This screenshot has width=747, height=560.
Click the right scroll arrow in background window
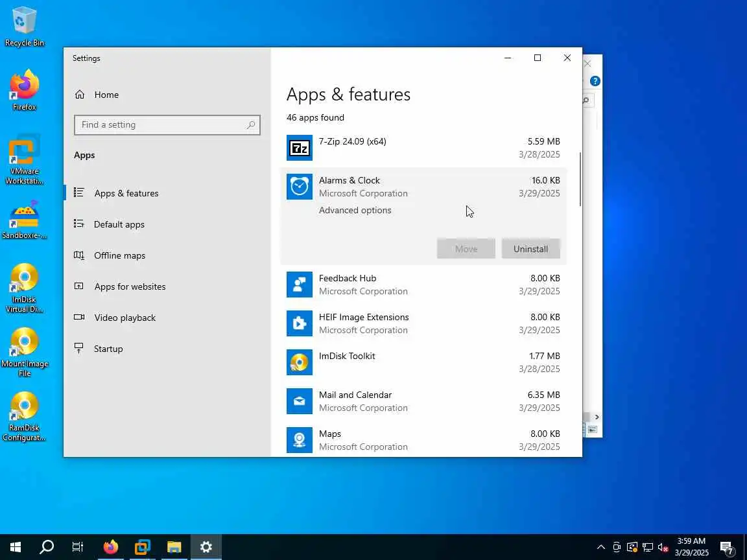[597, 417]
